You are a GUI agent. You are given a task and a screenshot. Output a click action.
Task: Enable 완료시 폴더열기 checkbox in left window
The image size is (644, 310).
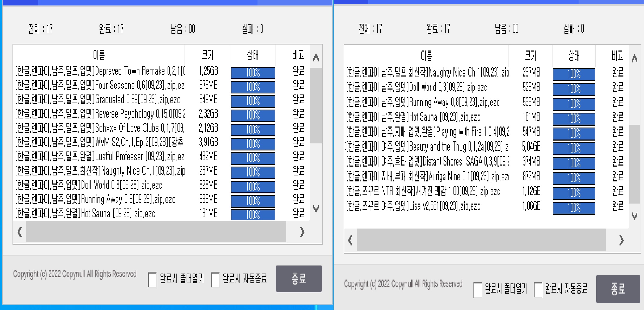[152, 279]
